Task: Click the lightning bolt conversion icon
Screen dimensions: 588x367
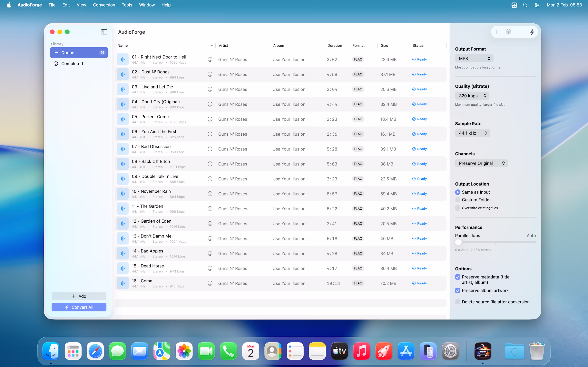Action: [532, 32]
